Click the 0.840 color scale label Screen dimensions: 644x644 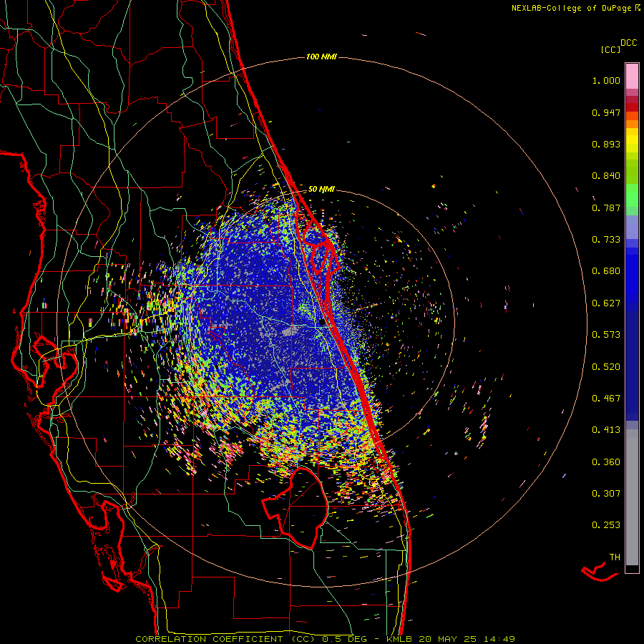(x=606, y=176)
